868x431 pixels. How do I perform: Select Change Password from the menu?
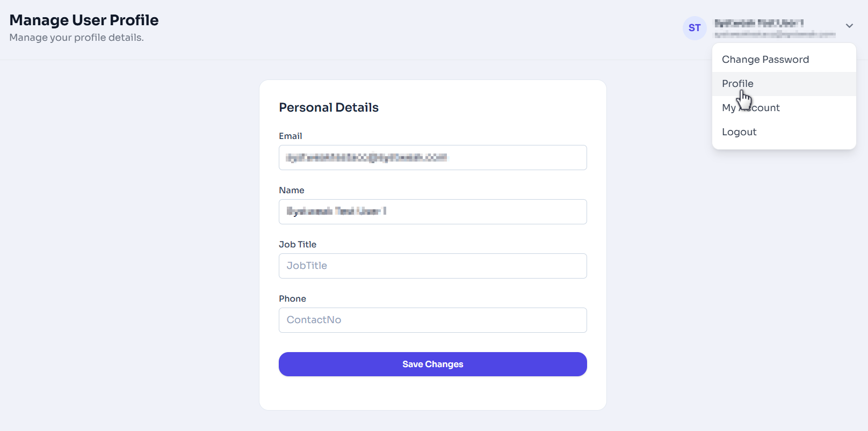(765, 59)
